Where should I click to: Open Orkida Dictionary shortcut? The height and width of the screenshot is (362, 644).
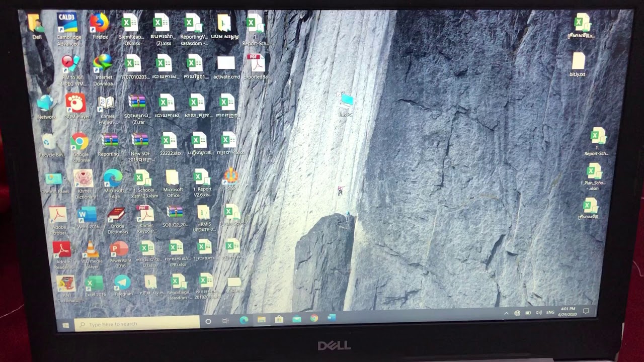coord(117,221)
